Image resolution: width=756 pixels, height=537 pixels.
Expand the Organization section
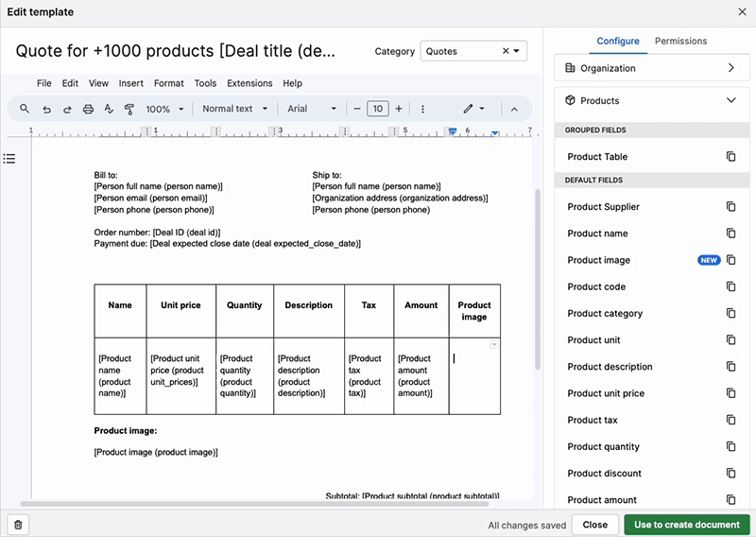[730, 68]
